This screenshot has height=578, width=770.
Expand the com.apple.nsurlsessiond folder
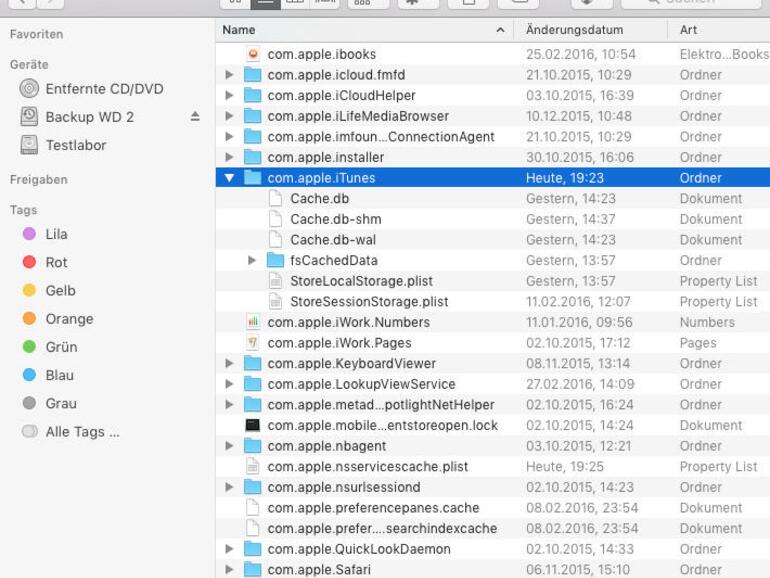pos(229,487)
